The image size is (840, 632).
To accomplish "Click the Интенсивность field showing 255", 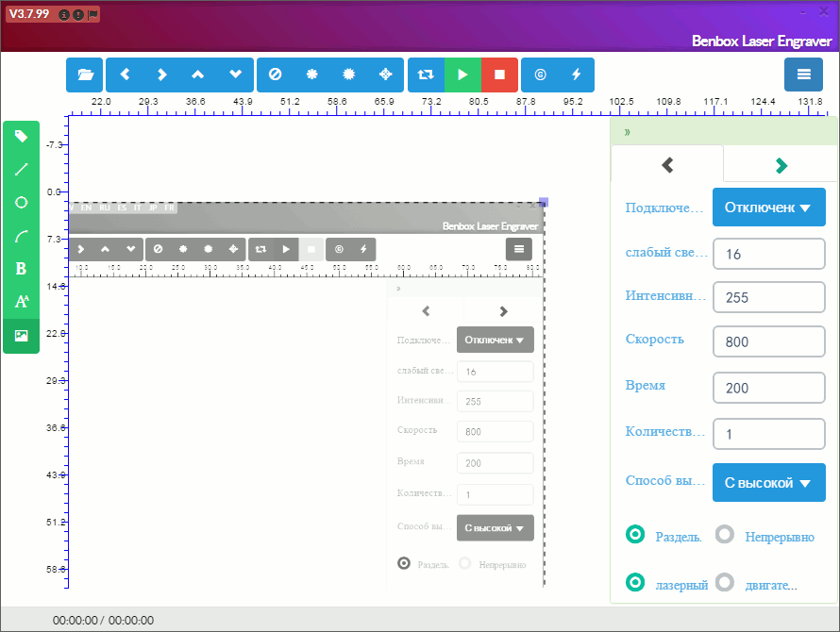I will tap(769, 297).
